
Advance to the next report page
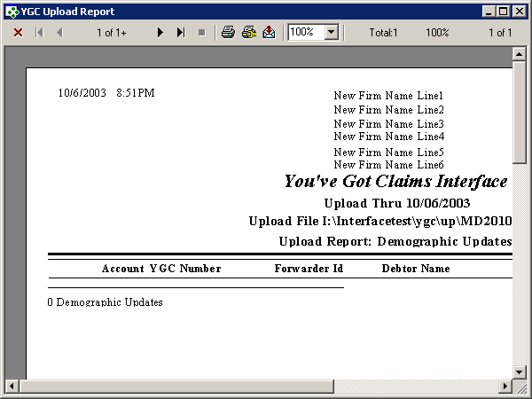[160, 32]
